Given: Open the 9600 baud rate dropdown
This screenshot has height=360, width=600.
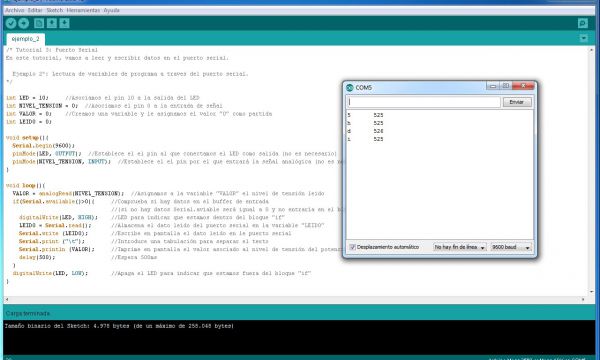Looking at the screenshot, I should pyautogui.click(x=511, y=248).
